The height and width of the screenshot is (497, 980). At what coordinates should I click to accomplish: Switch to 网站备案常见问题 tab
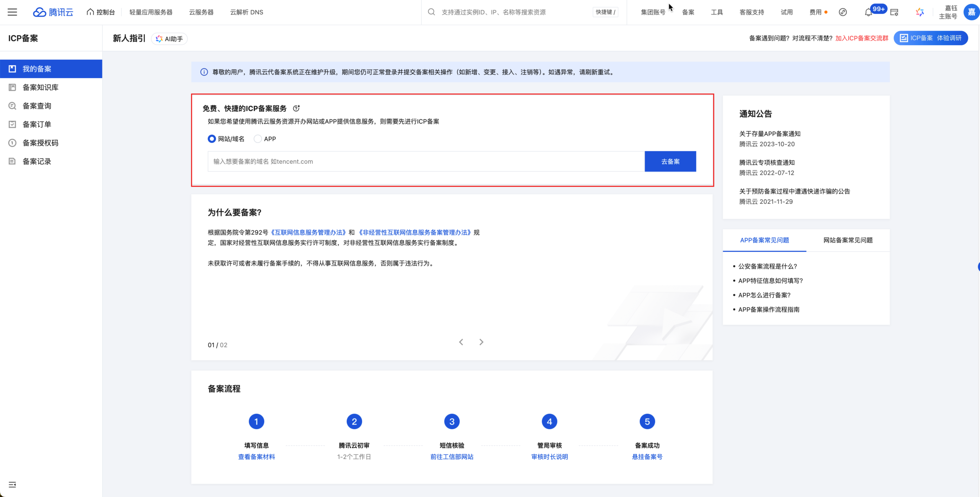tap(848, 240)
